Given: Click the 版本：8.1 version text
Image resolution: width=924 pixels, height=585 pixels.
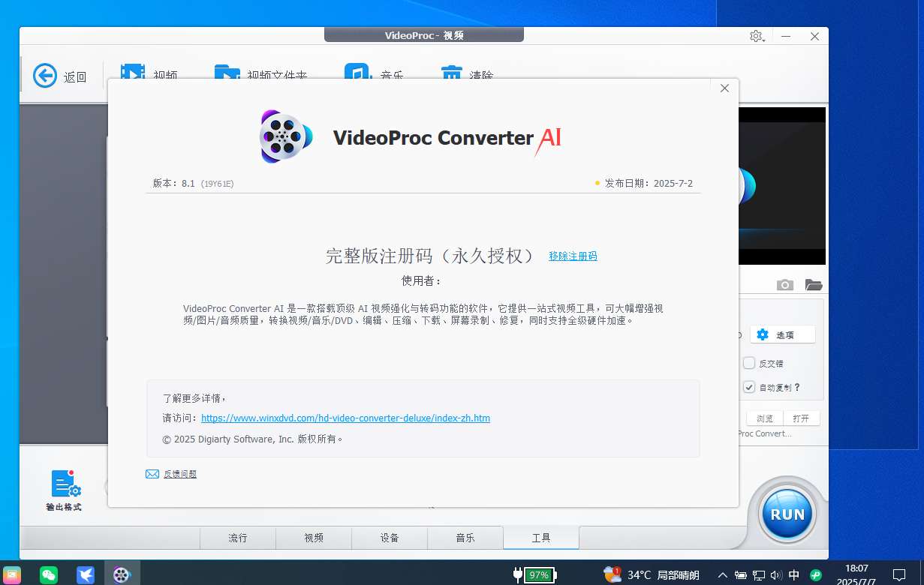Looking at the screenshot, I should coord(173,183).
